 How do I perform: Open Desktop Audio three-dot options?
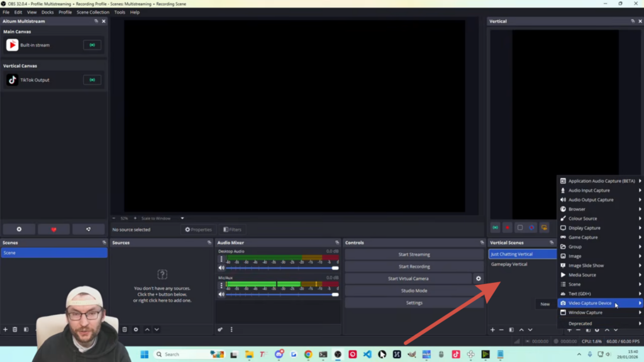[221, 259]
